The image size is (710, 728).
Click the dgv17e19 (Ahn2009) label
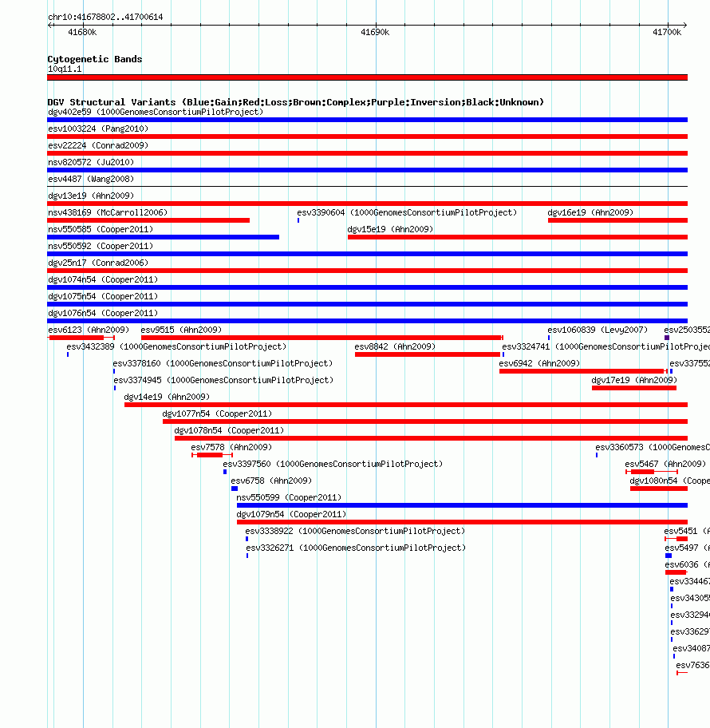[634, 380]
